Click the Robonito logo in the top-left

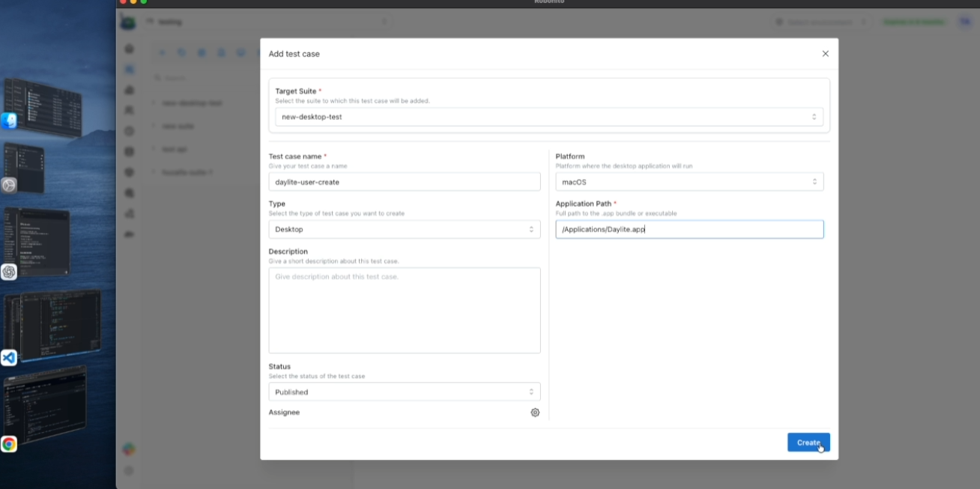128,21
